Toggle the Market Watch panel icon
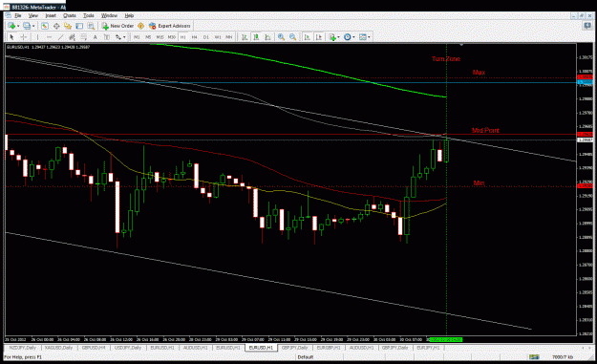The image size is (597, 364). [45, 26]
